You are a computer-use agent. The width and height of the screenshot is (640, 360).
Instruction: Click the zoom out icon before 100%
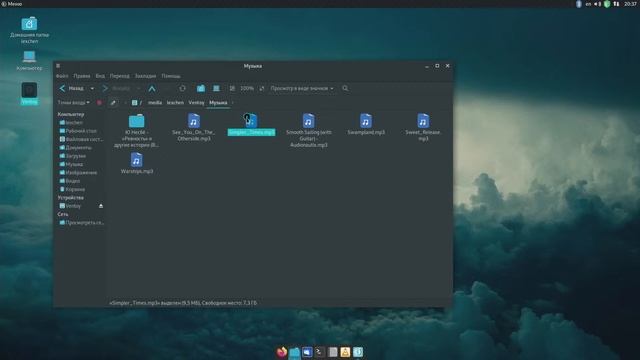tap(232, 88)
